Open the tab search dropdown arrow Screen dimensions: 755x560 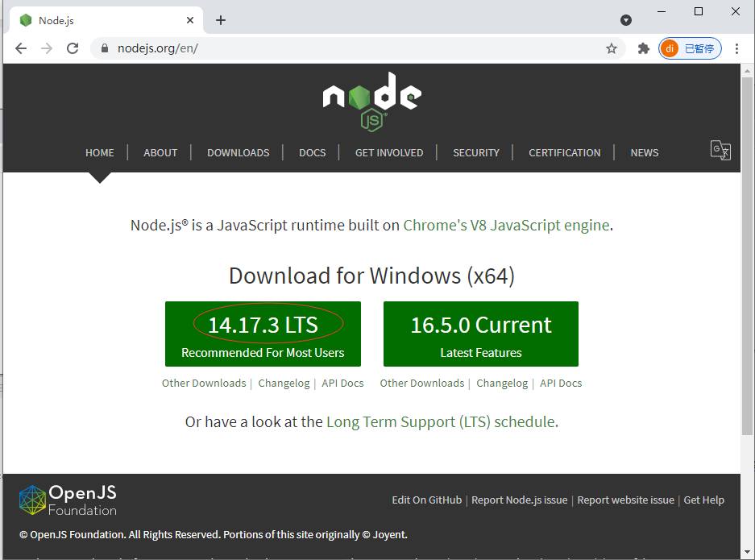(626, 20)
